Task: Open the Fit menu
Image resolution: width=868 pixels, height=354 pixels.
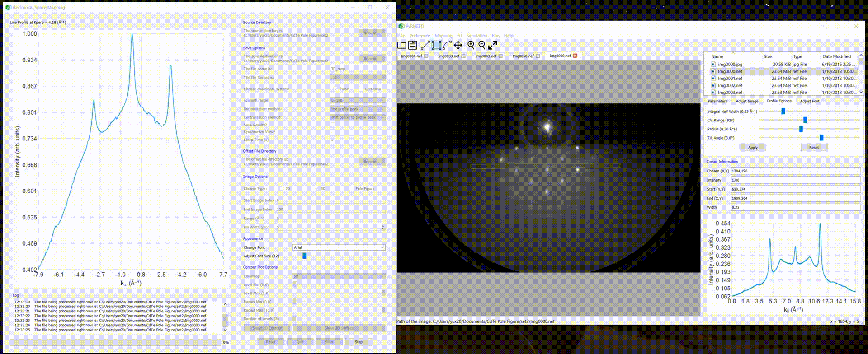Action: (459, 36)
